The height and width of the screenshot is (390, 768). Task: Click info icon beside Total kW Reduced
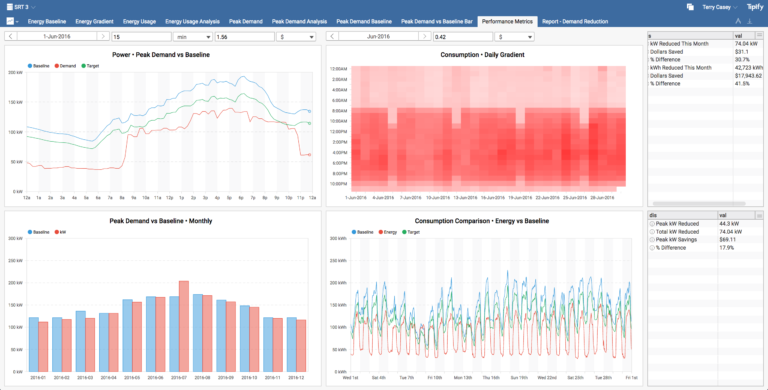[x=652, y=232]
